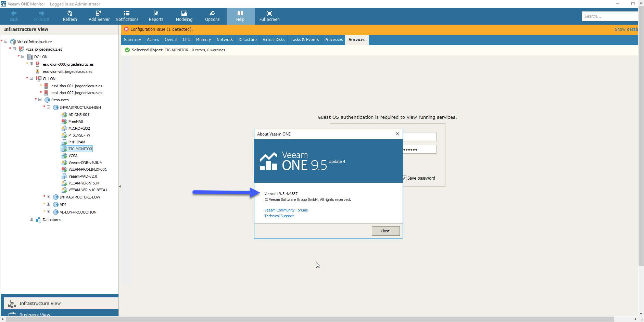Select the PFSENSE-FW virtual machine

point(79,135)
